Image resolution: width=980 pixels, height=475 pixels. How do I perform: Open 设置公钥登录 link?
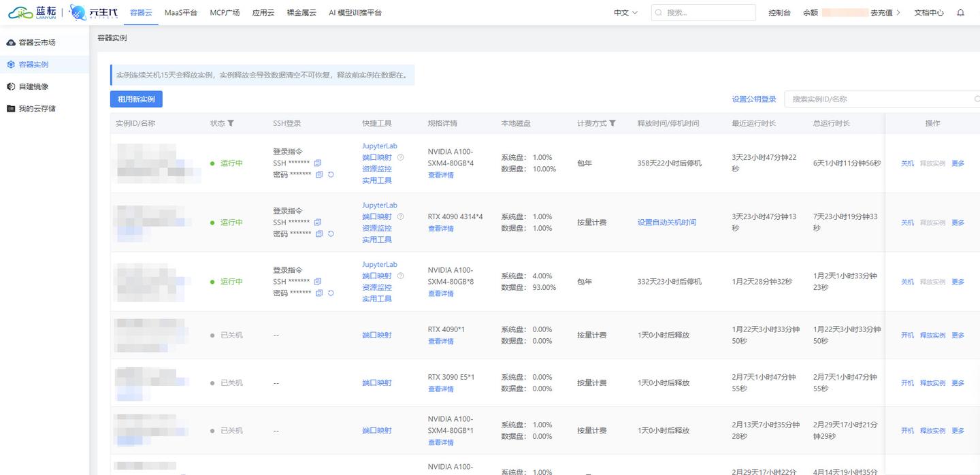click(754, 99)
